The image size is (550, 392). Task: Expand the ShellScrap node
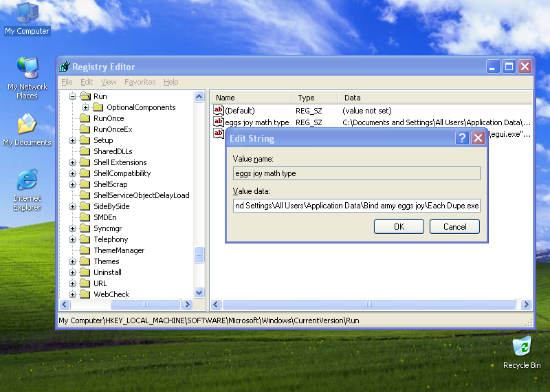(72, 184)
